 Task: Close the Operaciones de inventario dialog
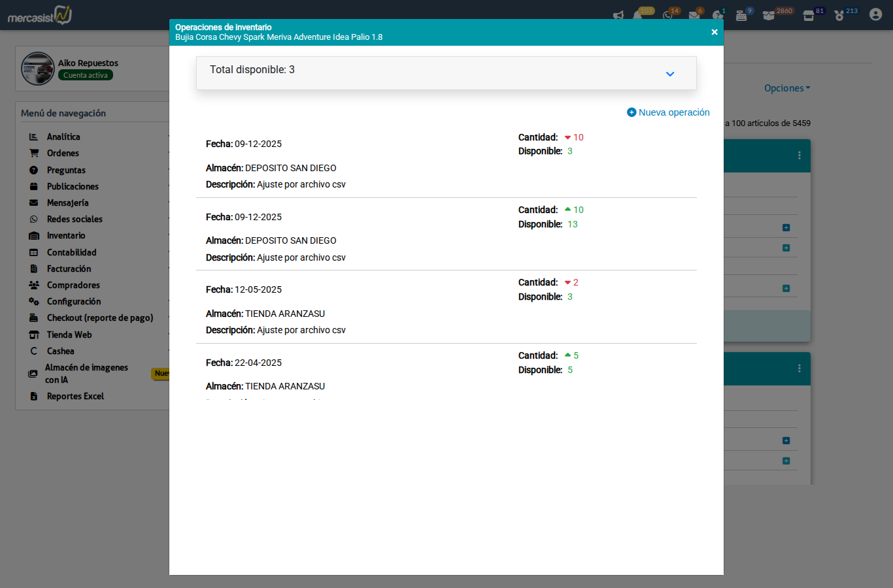(x=714, y=32)
